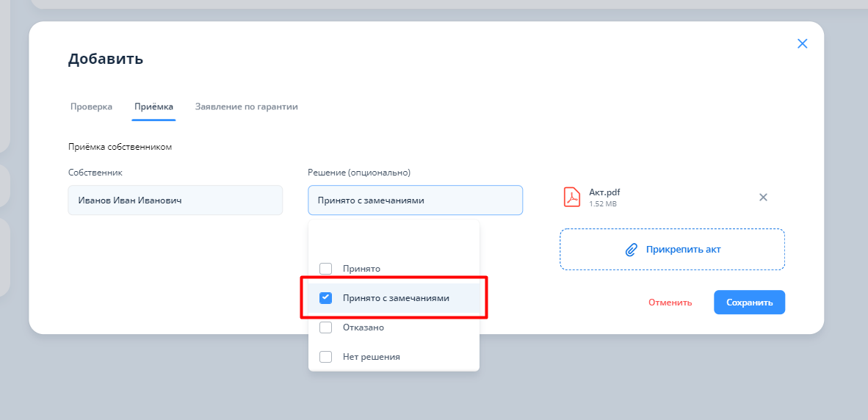The width and height of the screenshot is (868, 420).
Task: Click the red PDF icon for Акт.pdf
Action: [x=571, y=198]
